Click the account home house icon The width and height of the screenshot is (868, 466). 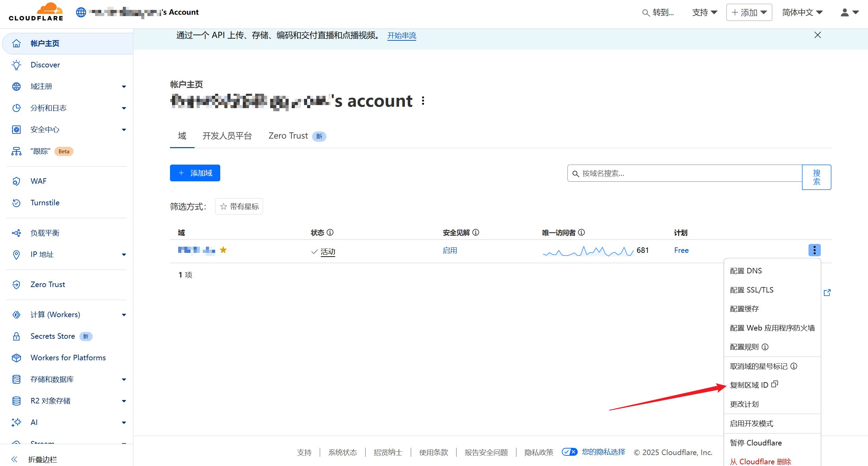[16, 43]
